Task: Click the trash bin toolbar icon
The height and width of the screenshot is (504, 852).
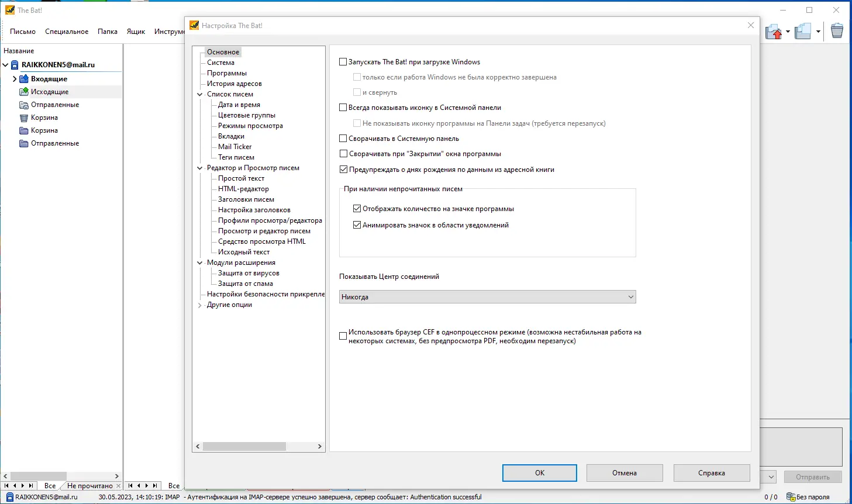Action: (837, 31)
